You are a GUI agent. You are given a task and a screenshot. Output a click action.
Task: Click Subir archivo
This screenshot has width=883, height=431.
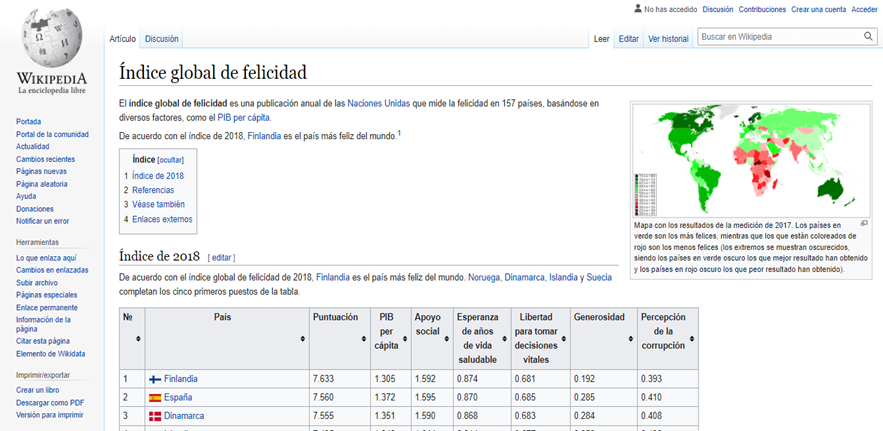(x=37, y=283)
